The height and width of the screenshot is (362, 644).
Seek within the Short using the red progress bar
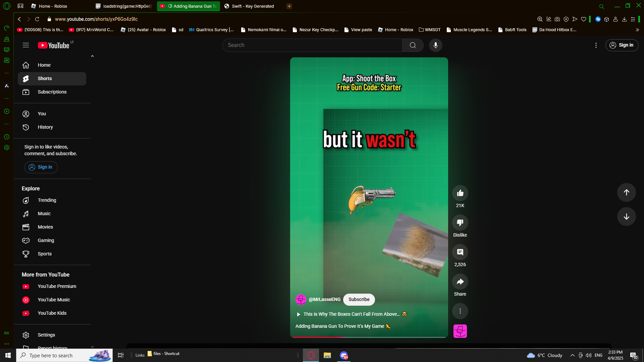point(369,337)
